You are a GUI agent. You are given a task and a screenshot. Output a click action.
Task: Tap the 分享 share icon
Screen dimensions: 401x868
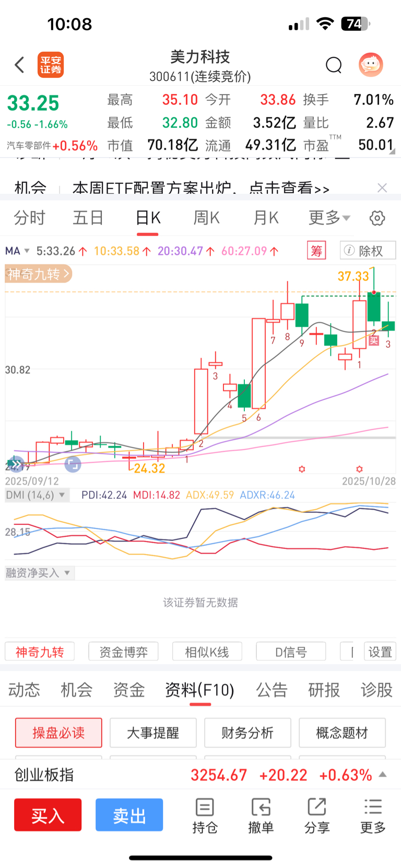(317, 816)
